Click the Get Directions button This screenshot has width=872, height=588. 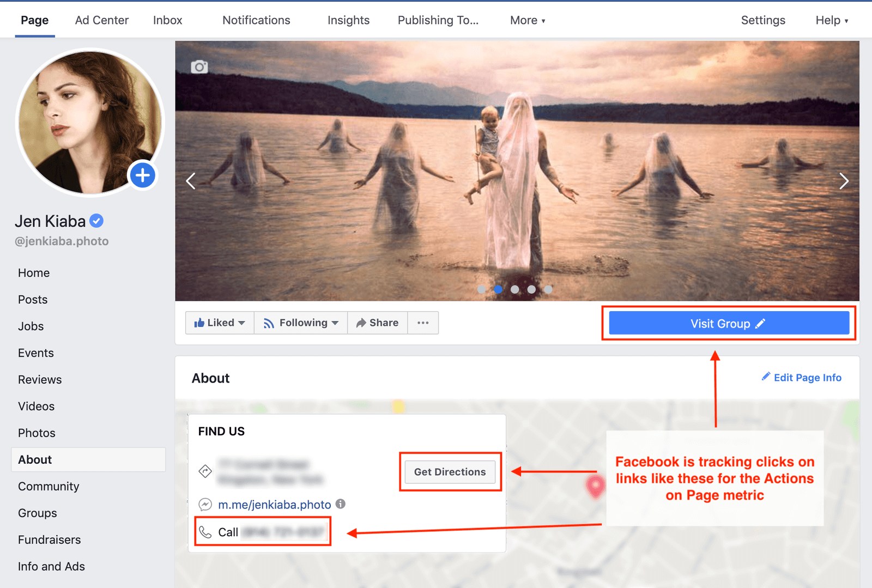click(450, 472)
